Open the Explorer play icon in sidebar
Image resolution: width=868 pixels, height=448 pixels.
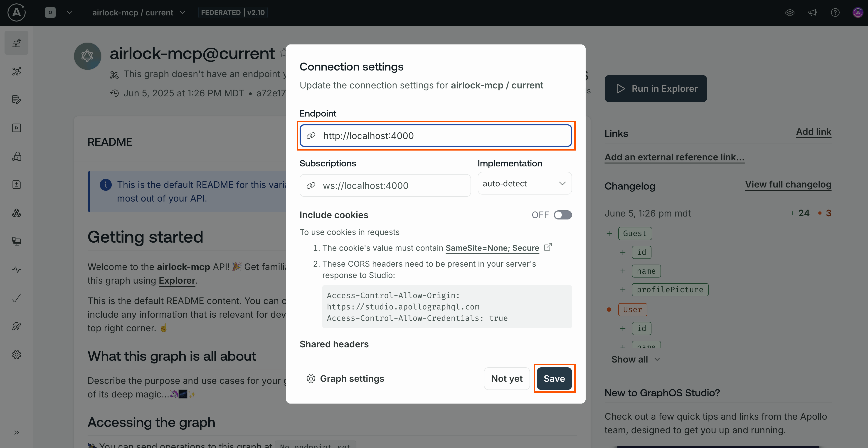(17, 128)
